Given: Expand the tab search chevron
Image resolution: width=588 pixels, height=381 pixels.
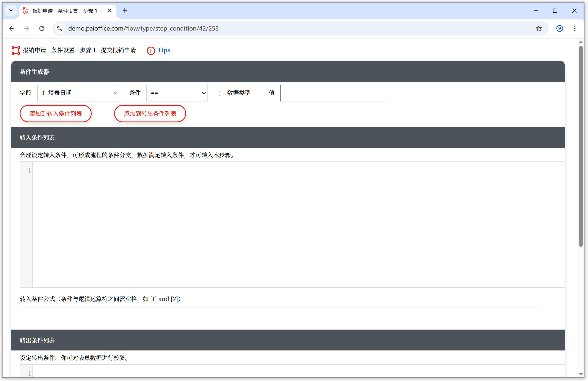Looking at the screenshot, I should click(11, 11).
